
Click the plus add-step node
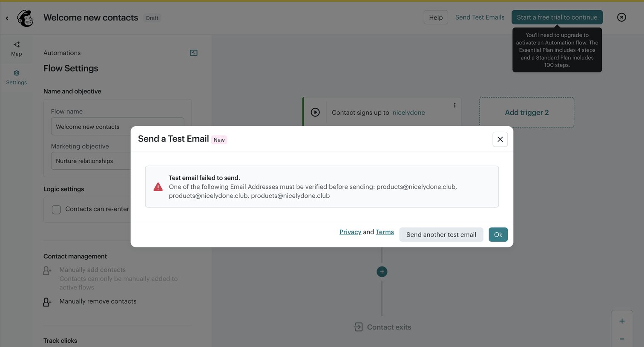tap(382, 272)
